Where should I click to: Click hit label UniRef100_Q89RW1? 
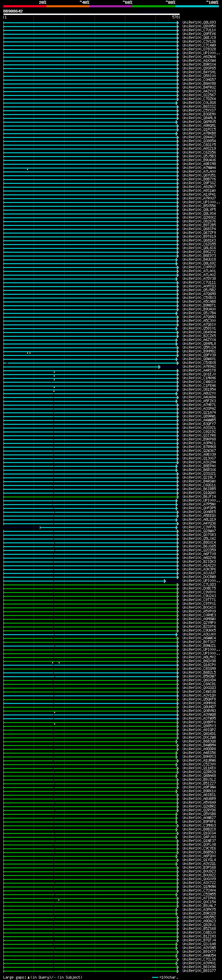pos(199,416)
